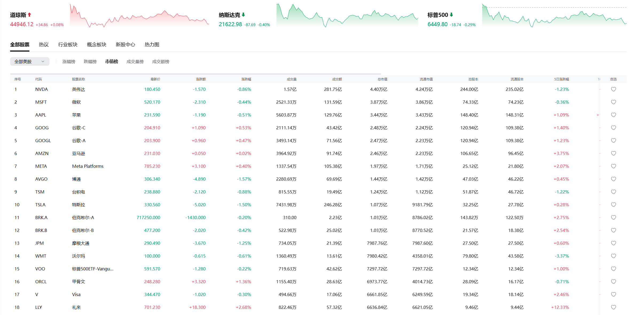
Task: Click heart icon in AAPL row
Action: [x=613, y=115]
